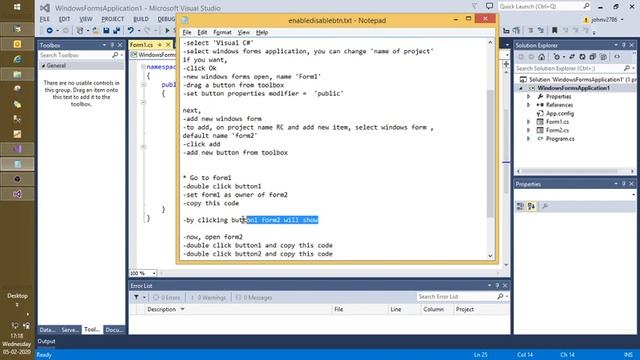Screen dimensions: 640x360
Task: Click the Error List filter funnel icon
Action: [136, 298]
